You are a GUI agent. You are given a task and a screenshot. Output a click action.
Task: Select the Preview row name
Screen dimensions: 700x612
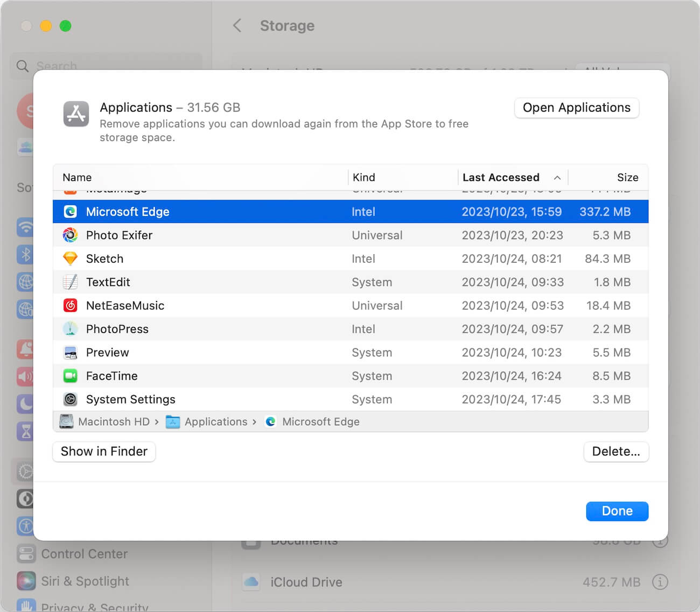coord(107,353)
